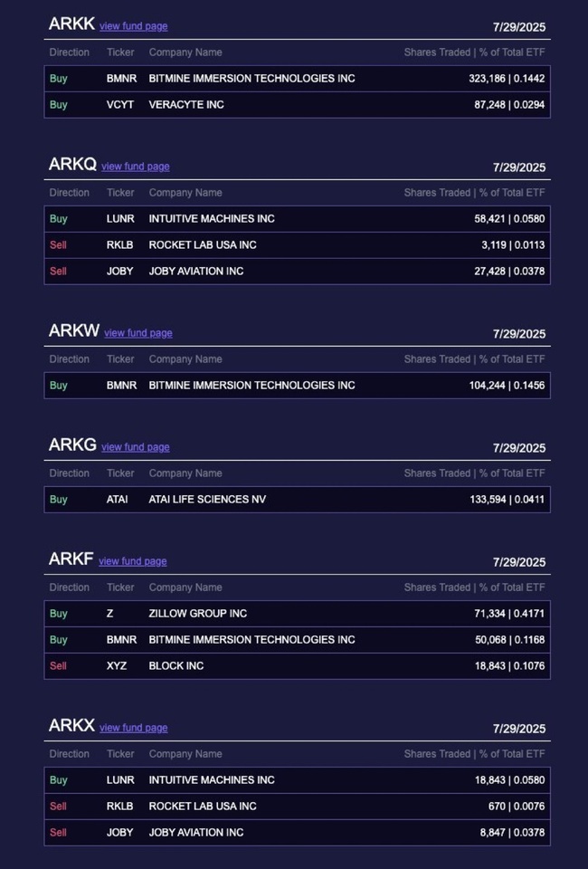Open the ARKX view fund page link
Screen dimensions: 588x869
134,728
